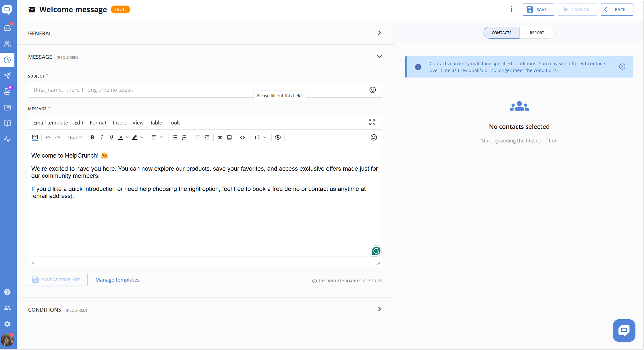Decrease paragraph indent
644x350 pixels.
197,137
